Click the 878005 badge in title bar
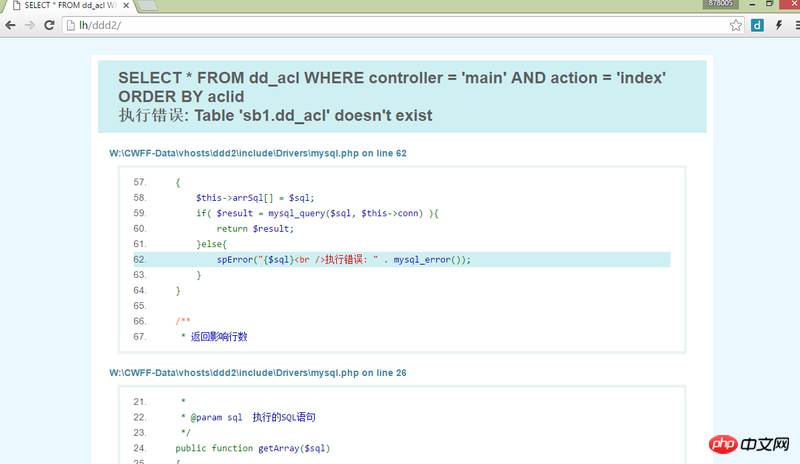This screenshot has width=800, height=464. [720, 4]
